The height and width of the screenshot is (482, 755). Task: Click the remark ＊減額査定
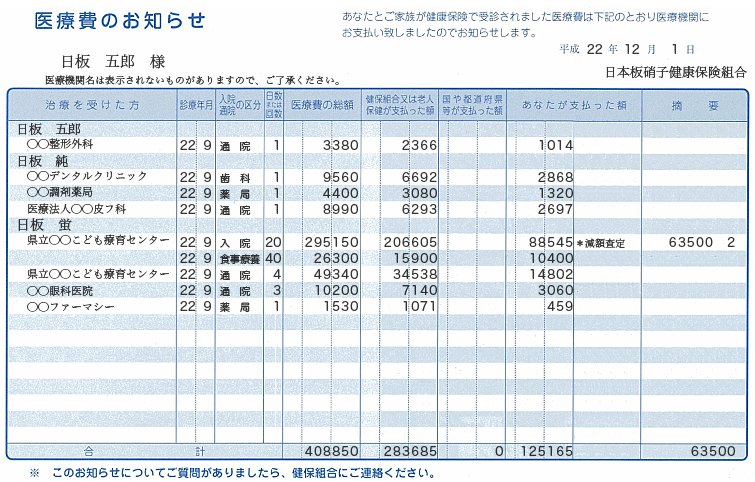point(600,243)
